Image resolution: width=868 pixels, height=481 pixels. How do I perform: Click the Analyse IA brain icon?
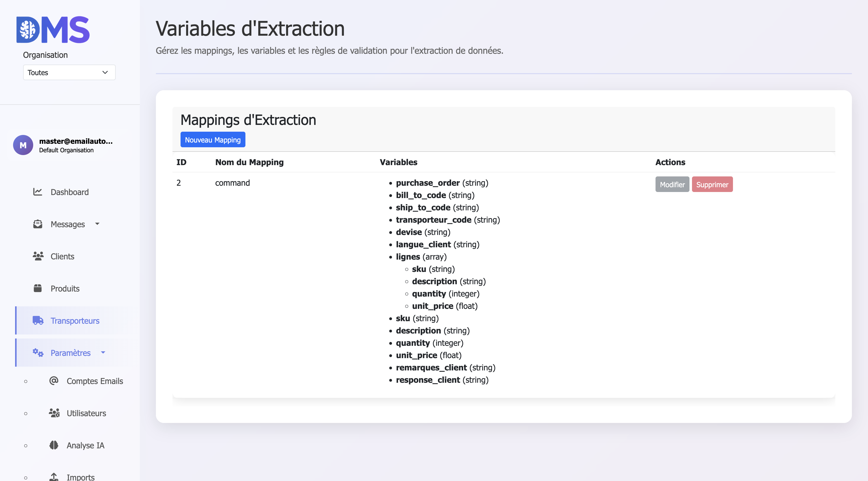click(x=54, y=445)
